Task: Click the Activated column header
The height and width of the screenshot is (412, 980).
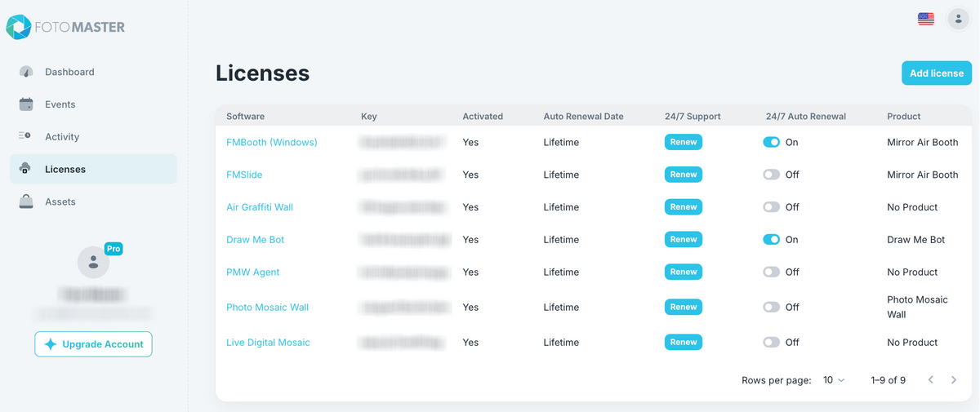Action: (x=483, y=117)
